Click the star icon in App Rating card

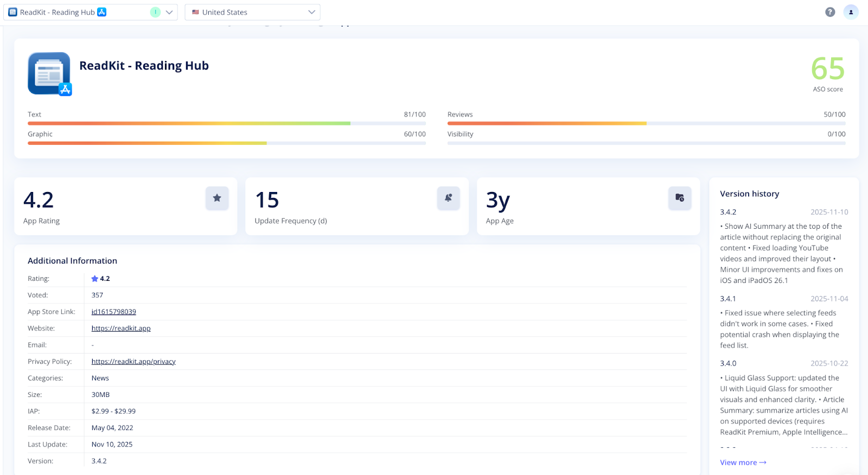pos(217,198)
